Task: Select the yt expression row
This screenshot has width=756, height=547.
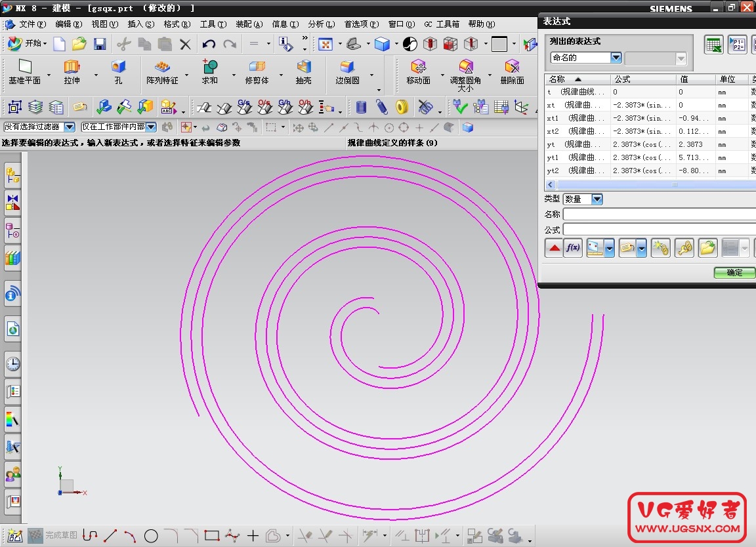Action: (650, 144)
